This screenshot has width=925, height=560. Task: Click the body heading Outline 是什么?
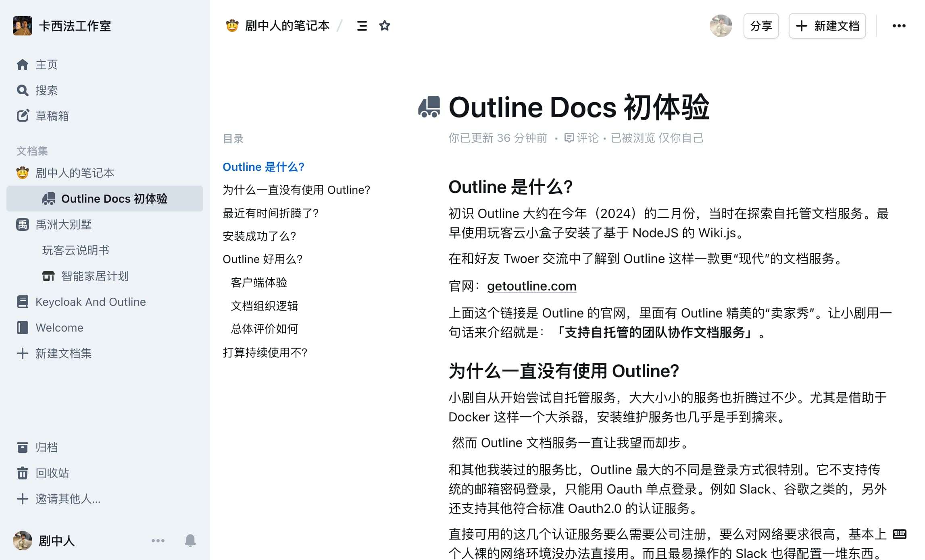[x=510, y=187]
